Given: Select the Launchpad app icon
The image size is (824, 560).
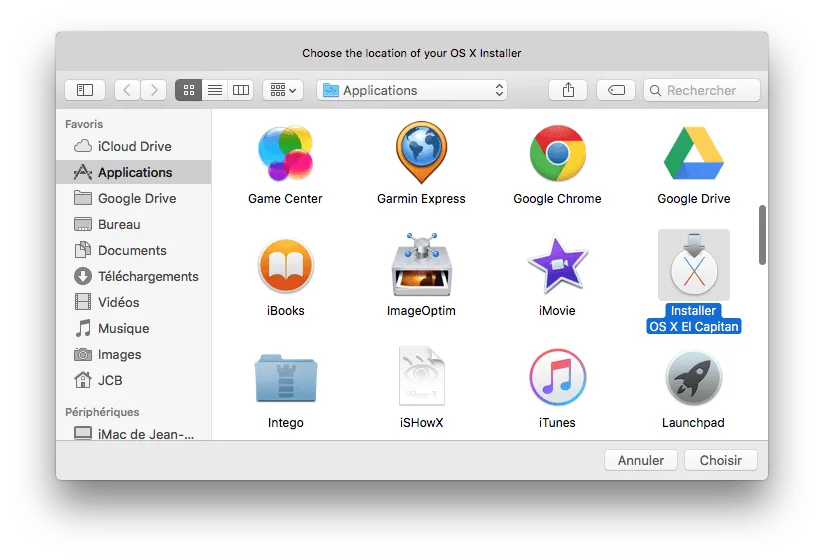Looking at the screenshot, I should pos(694,378).
